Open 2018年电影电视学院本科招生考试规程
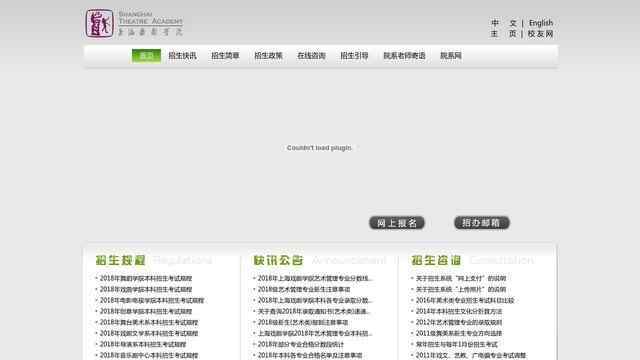The width and height of the screenshot is (640, 360). pos(152,300)
